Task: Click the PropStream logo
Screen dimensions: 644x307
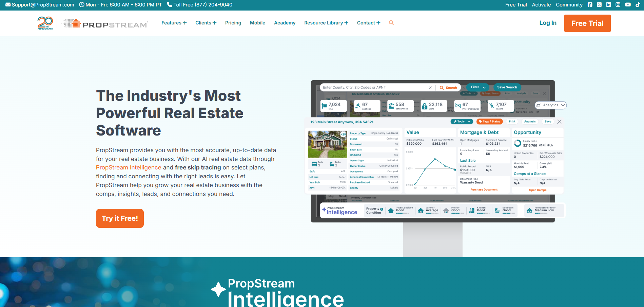Action: point(105,23)
